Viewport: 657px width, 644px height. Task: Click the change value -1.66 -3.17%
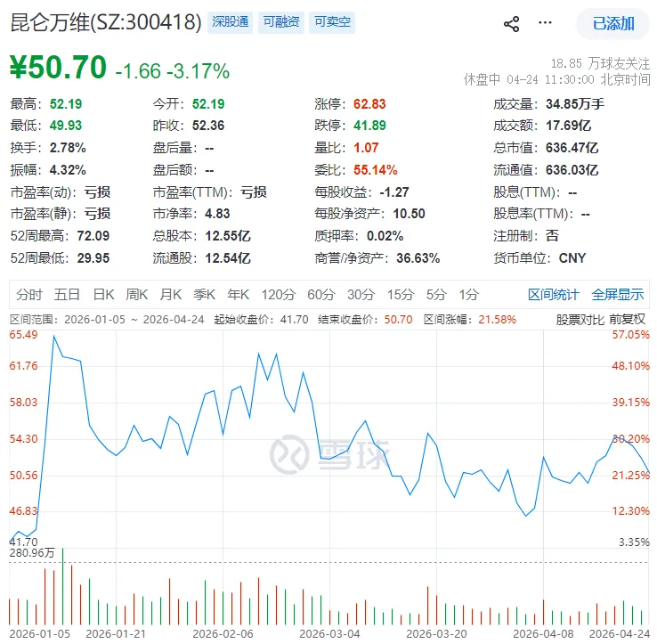coord(172,71)
